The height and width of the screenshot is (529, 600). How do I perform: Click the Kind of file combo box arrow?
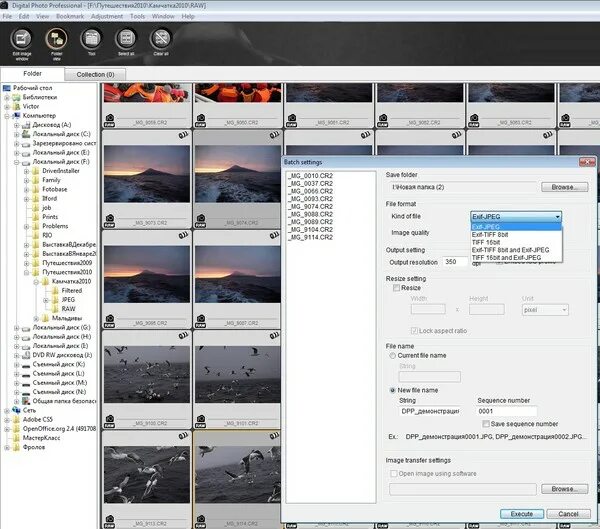[555, 216]
